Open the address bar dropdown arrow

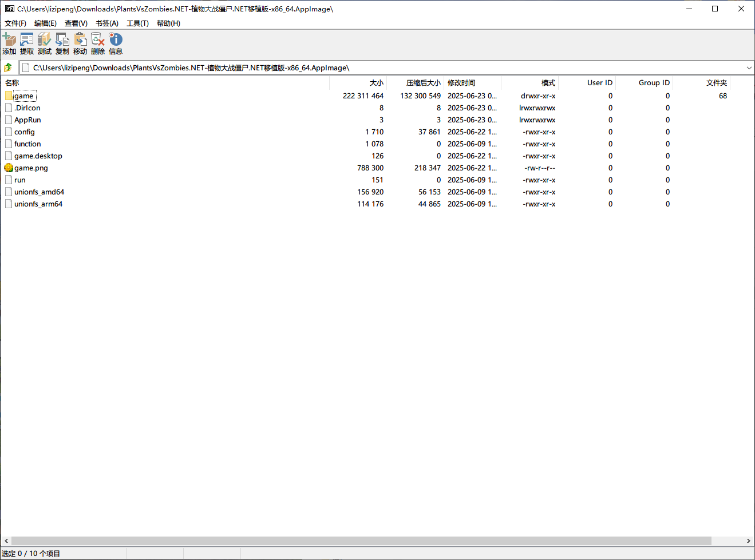click(749, 67)
